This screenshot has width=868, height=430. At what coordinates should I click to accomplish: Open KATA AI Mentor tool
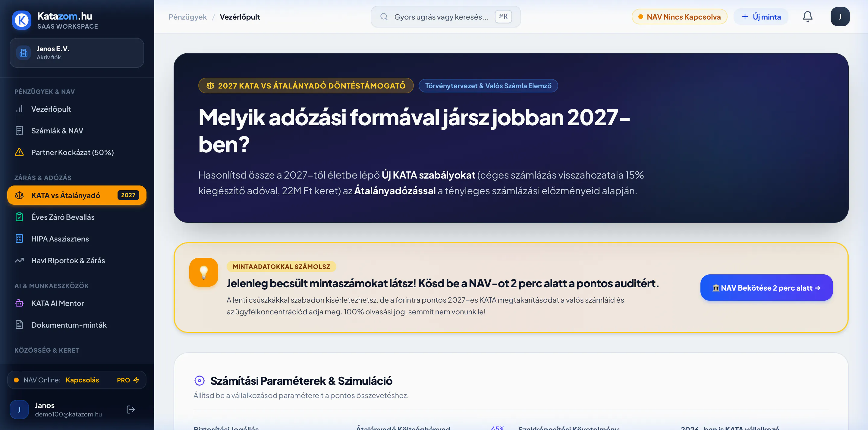click(x=77, y=304)
